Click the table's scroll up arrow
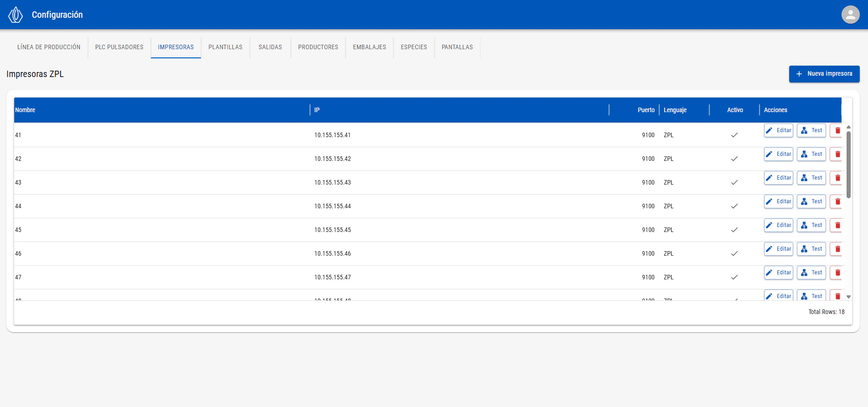This screenshot has width=868, height=407. click(x=848, y=127)
